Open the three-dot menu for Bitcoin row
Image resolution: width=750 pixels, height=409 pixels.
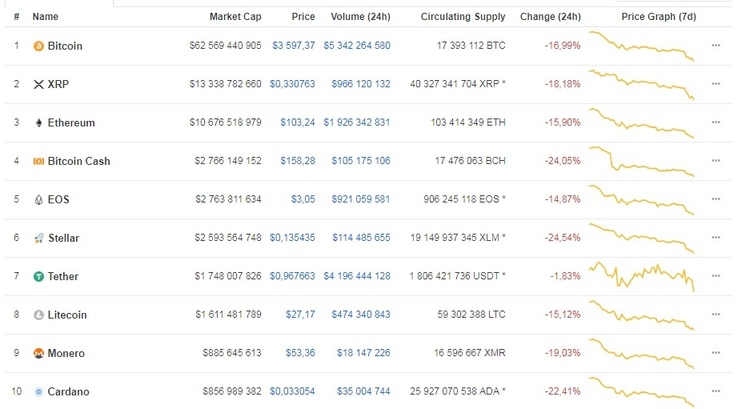716,45
